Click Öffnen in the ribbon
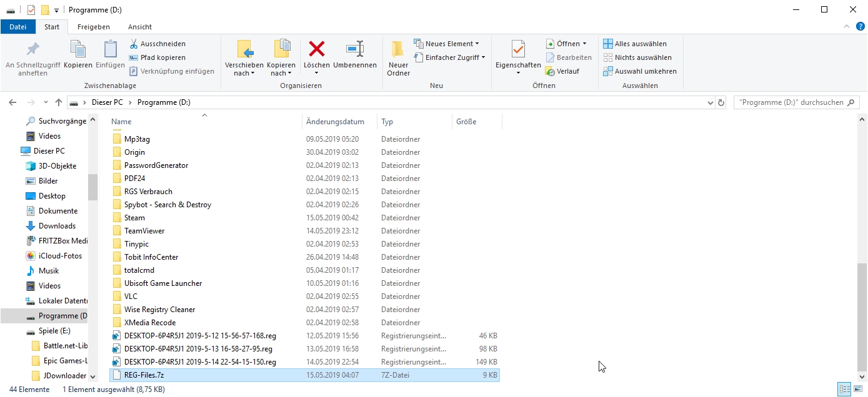 click(x=566, y=44)
